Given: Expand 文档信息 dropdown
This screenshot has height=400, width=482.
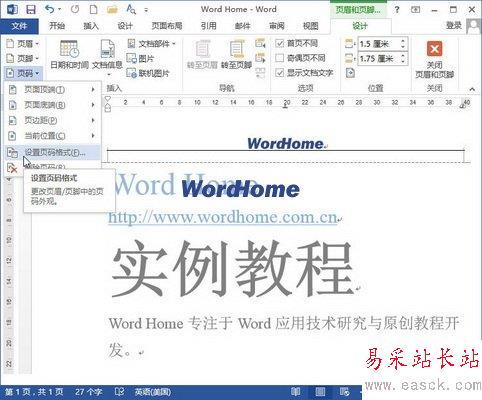Looking at the screenshot, I should tap(107, 58).
